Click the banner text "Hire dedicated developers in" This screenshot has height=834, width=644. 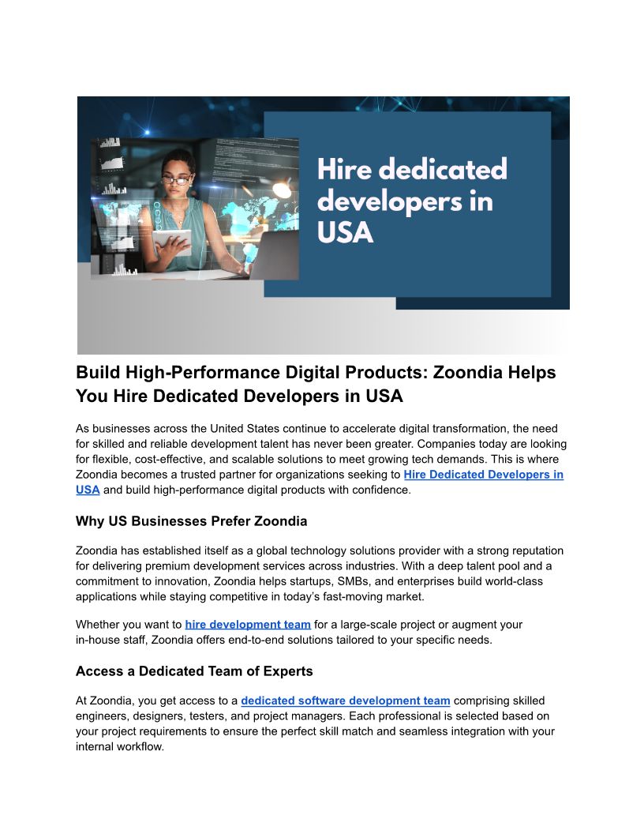(x=411, y=186)
